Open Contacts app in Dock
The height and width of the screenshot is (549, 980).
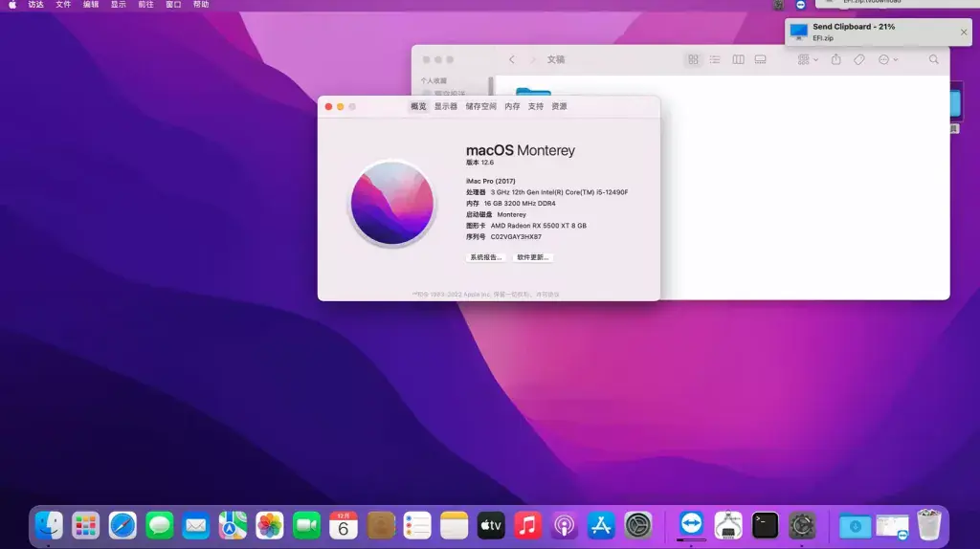click(381, 525)
